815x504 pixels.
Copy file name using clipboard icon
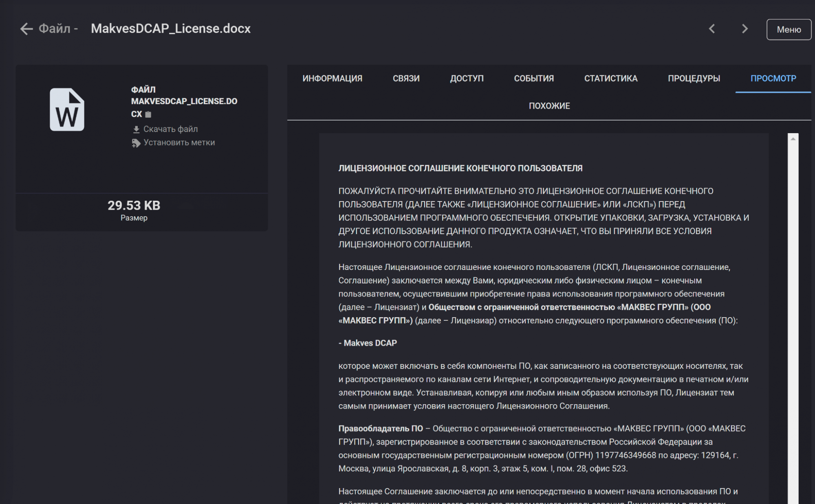148,115
